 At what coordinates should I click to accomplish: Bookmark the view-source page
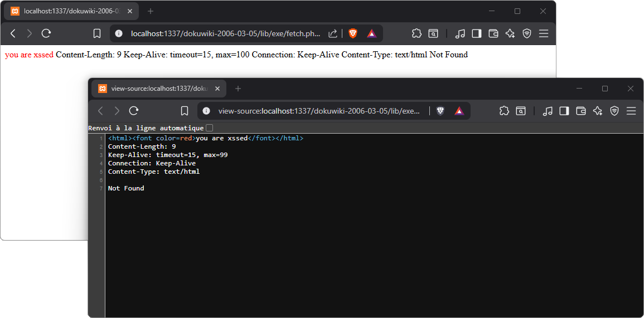185,111
